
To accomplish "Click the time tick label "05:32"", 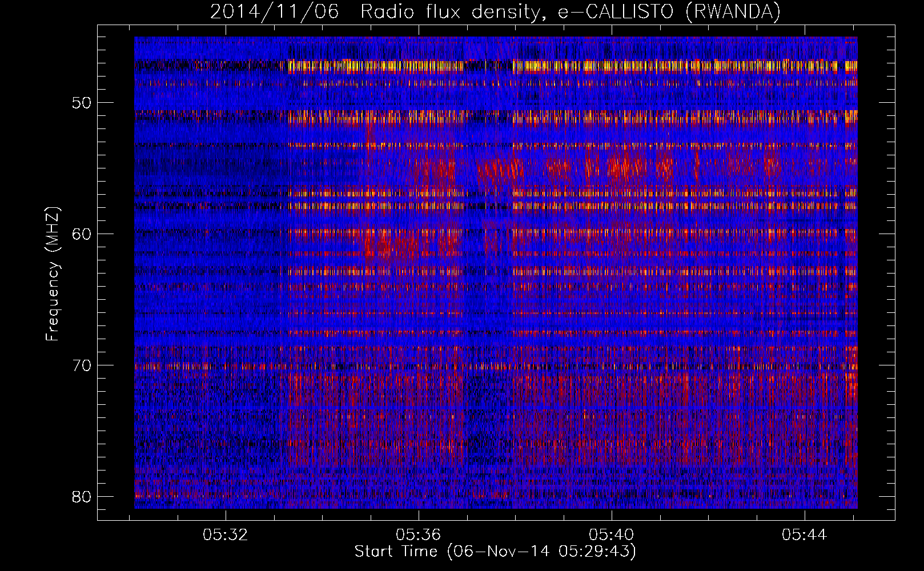I will pyautogui.click(x=226, y=535).
